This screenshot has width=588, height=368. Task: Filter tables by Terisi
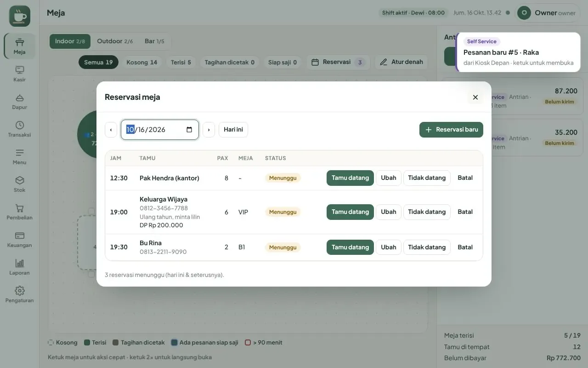pyautogui.click(x=181, y=62)
